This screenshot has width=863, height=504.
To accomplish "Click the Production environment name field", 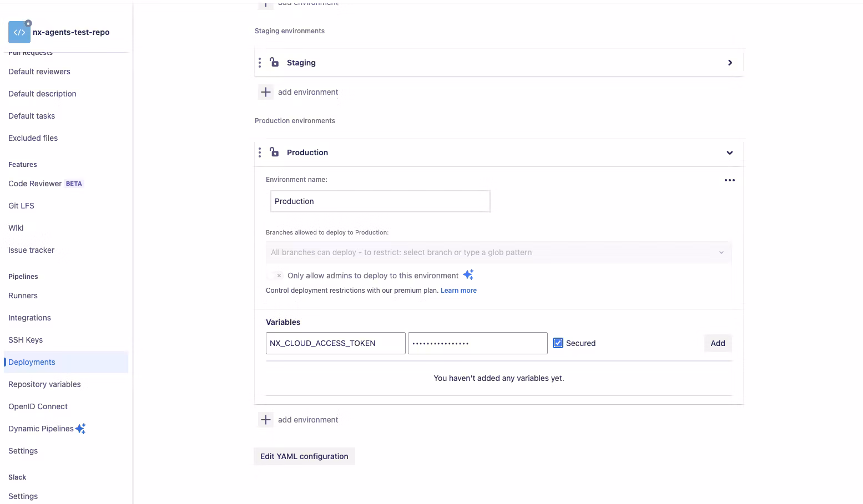I will point(380,201).
